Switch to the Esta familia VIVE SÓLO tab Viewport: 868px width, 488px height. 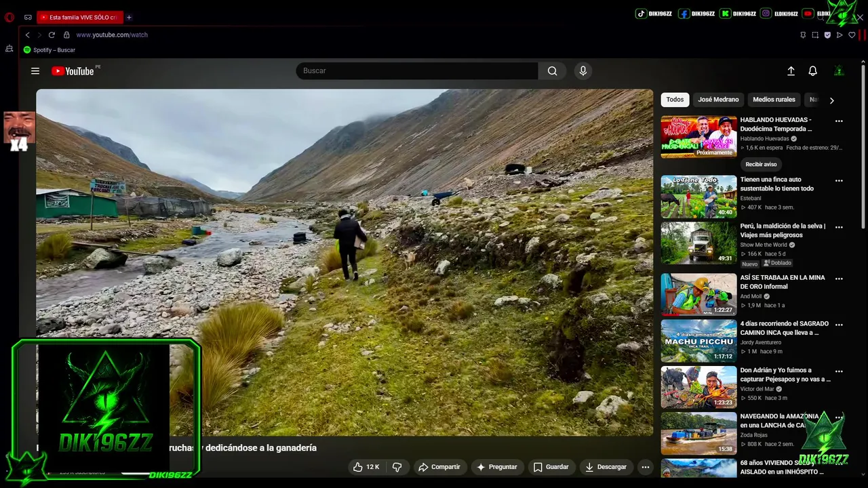[x=79, y=17]
